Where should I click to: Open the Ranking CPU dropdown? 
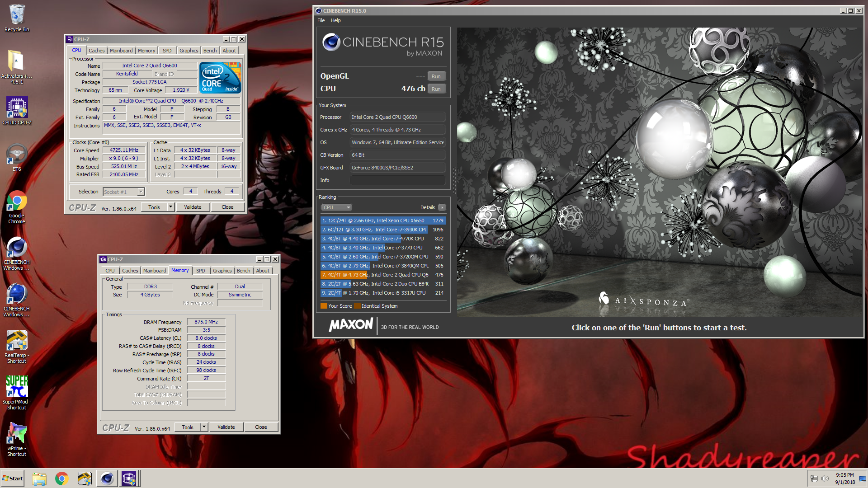click(x=336, y=207)
